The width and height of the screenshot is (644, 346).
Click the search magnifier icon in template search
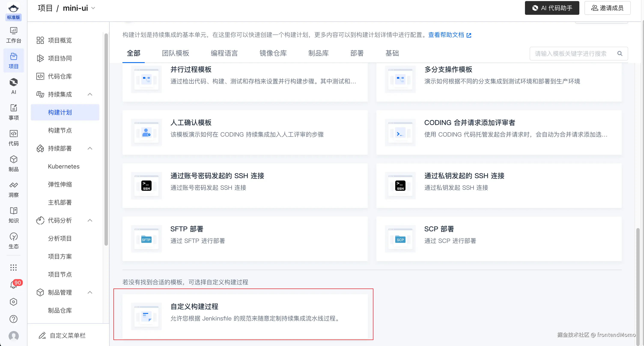(620, 53)
